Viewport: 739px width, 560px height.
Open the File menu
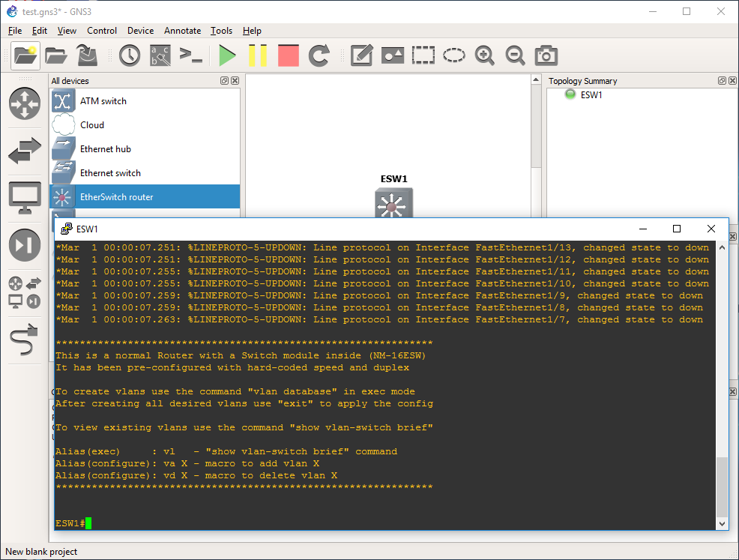coord(15,31)
